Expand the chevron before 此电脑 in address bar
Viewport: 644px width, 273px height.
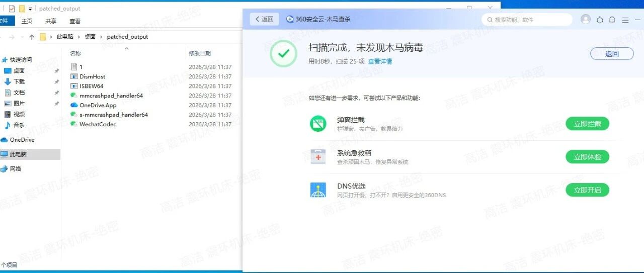tap(51, 37)
